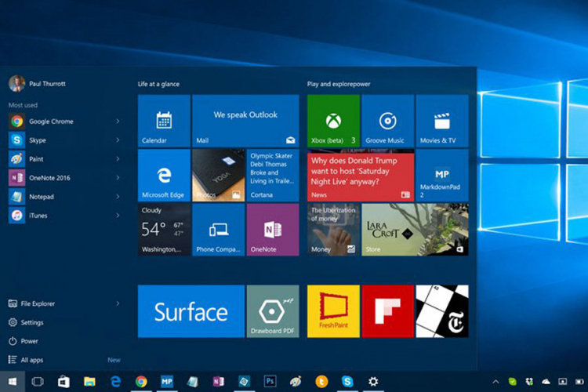Click the Windows Start button

13,382
